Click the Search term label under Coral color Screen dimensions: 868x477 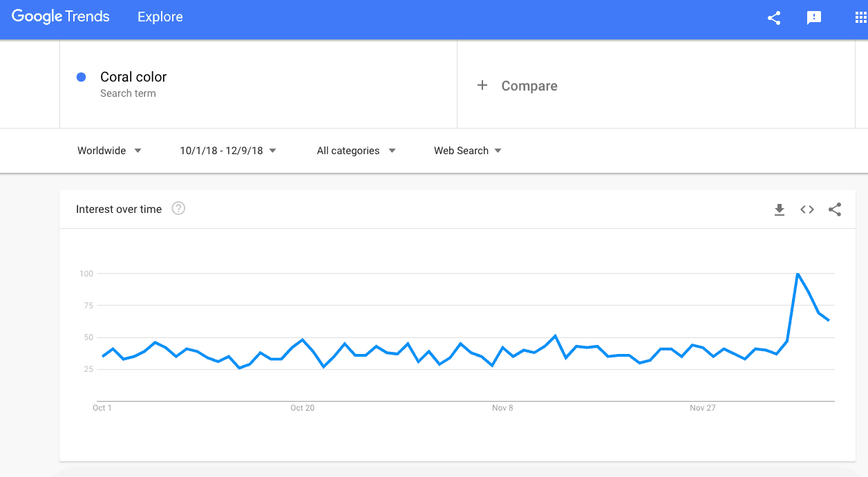128,93
